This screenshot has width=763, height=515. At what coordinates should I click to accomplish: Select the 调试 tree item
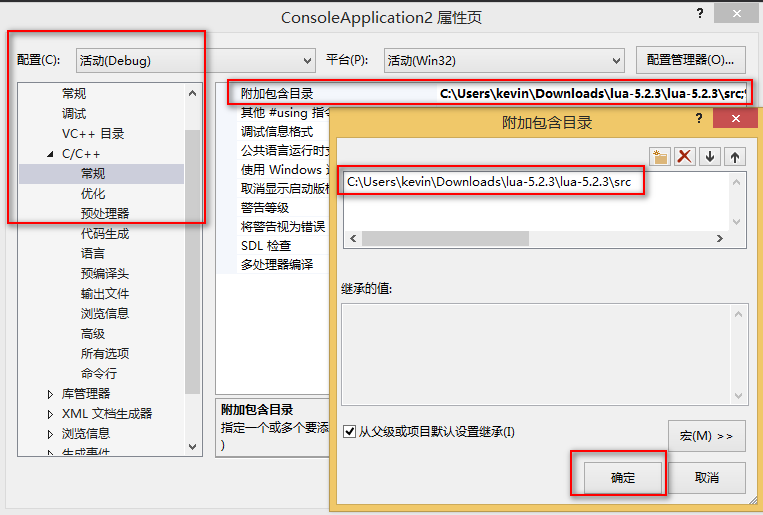coord(74,113)
